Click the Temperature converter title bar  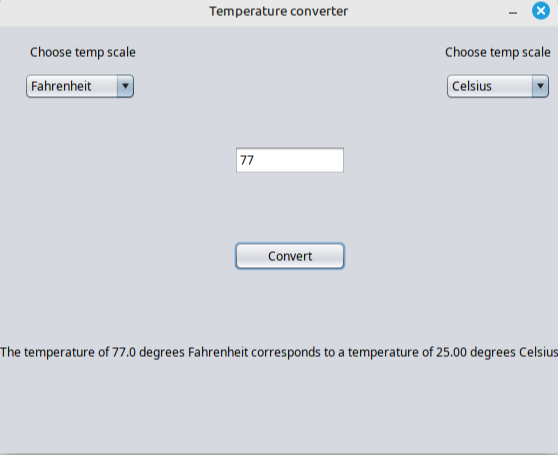tap(278, 11)
